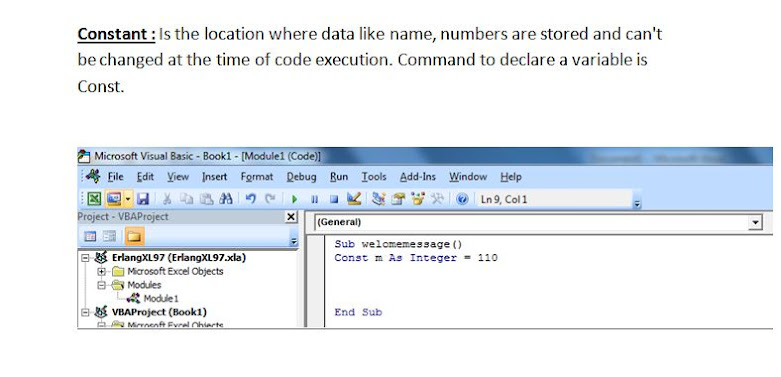Select VBAProject (Book1) in tree
This screenshot has width=781, height=377.
(159, 312)
